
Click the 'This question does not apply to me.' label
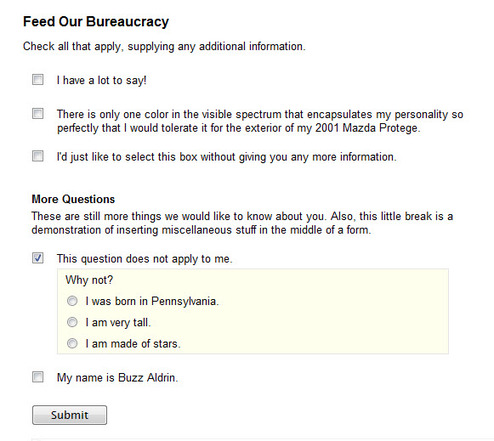pyautogui.click(x=144, y=259)
